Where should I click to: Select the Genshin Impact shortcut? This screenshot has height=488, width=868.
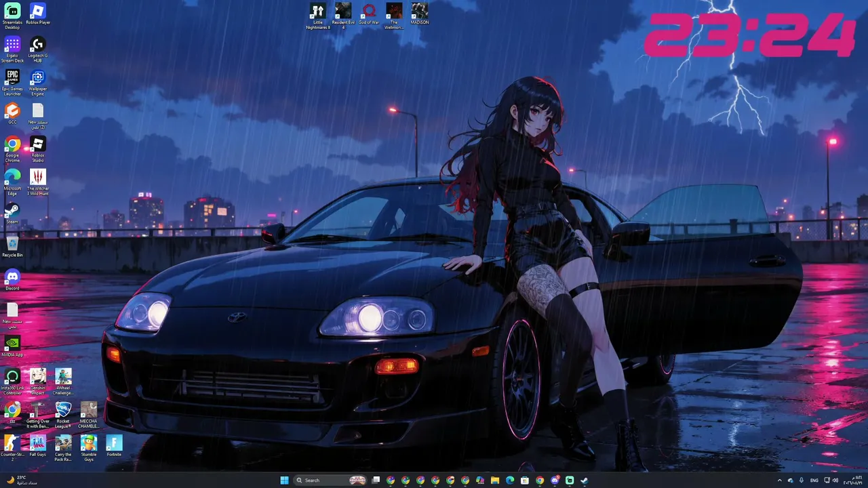click(38, 382)
